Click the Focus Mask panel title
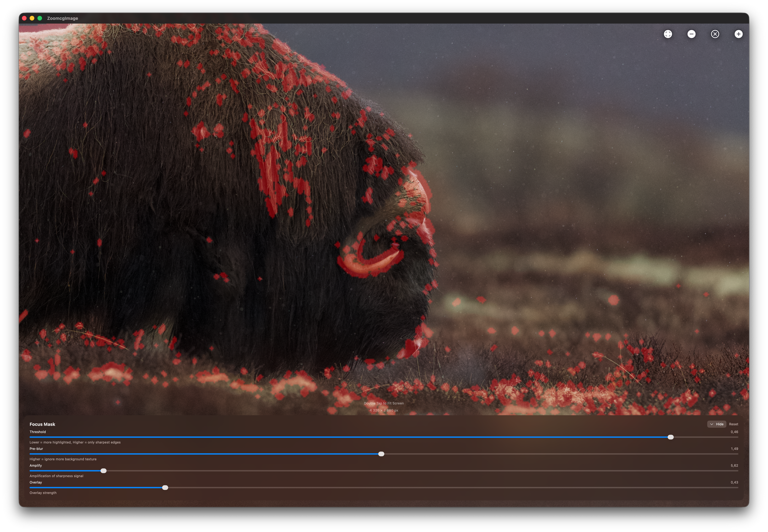 (x=42, y=424)
